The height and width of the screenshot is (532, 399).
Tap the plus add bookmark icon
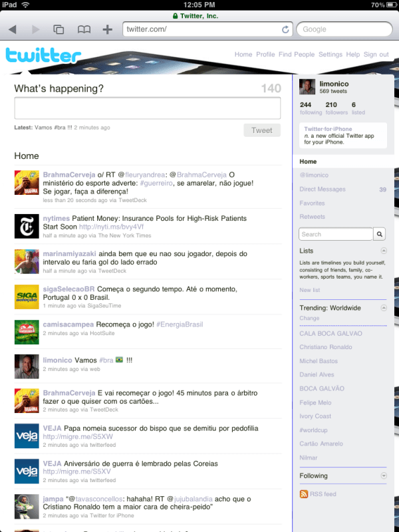click(x=108, y=29)
